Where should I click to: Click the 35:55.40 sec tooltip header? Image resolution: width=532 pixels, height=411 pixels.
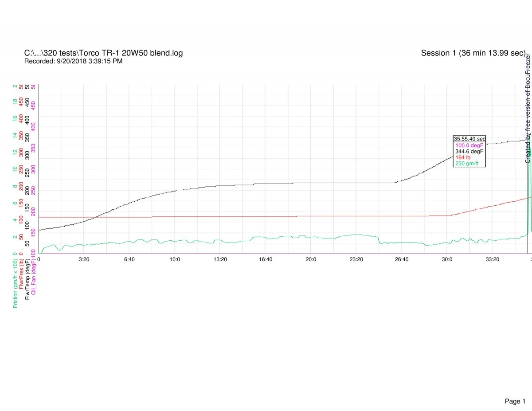[469, 139]
